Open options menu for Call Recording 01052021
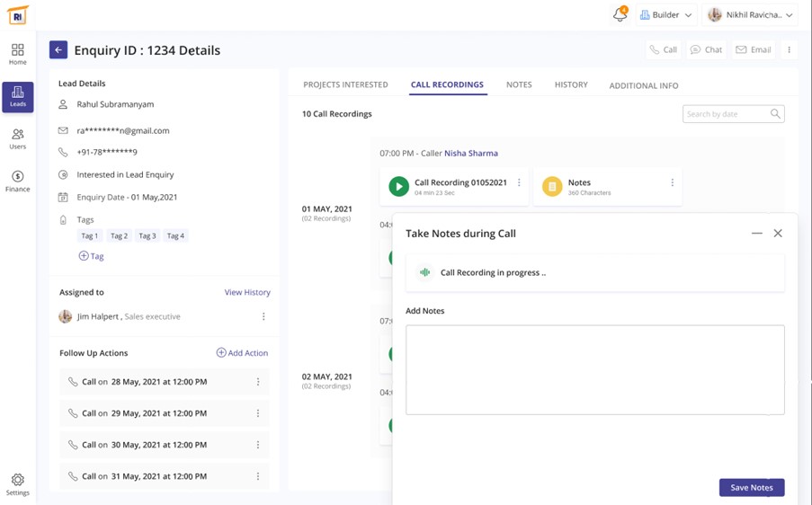The height and width of the screenshot is (505, 812). tap(519, 183)
